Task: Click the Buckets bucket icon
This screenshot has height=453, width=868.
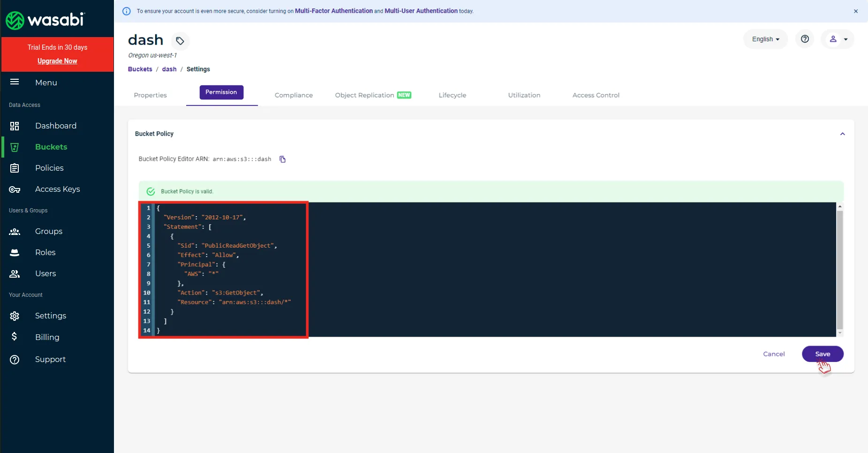Action: click(15, 147)
